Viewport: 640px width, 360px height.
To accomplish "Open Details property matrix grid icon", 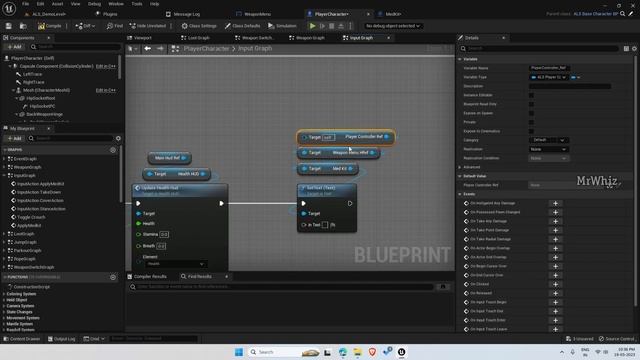I will pyautogui.click(x=626, y=49).
